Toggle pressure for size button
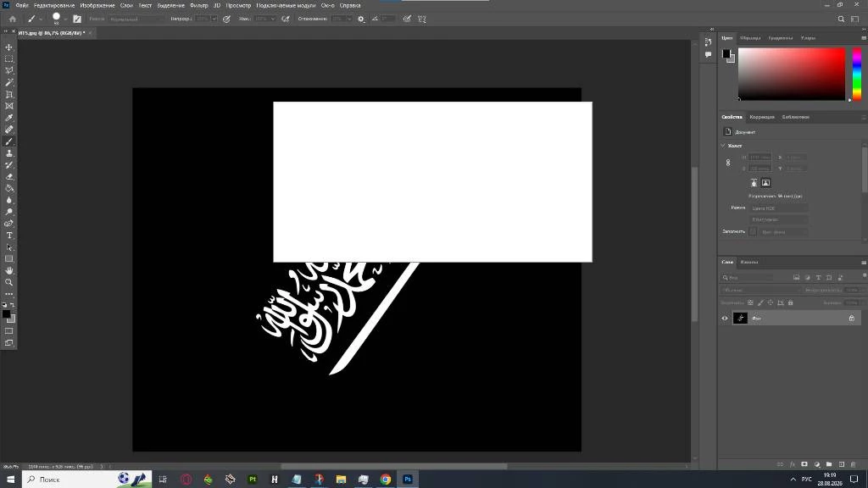The width and height of the screenshot is (868, 488). (407, 19)
